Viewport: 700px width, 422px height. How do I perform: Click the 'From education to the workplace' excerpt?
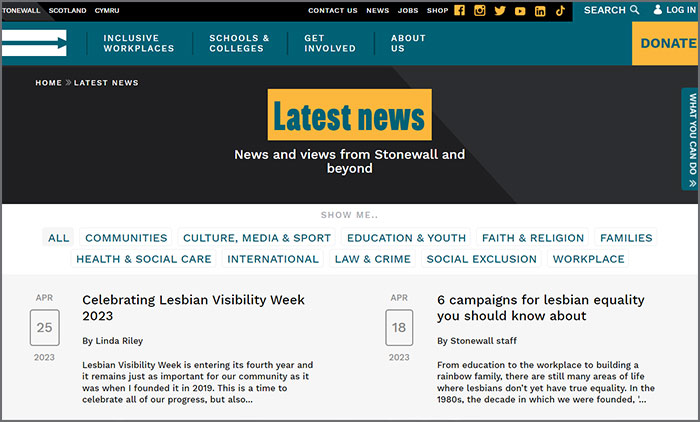[x=546, y=382]
